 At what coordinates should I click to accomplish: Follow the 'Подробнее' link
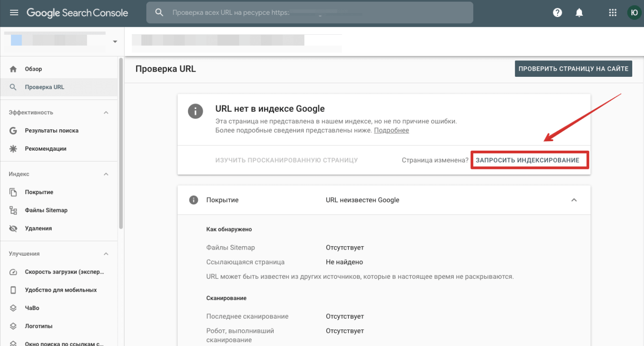pos(391,130)
